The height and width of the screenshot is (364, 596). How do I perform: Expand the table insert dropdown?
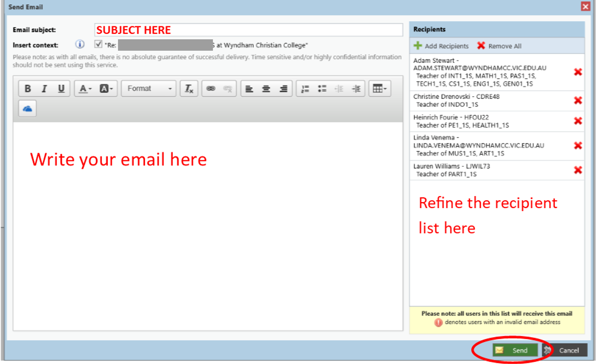pyautogui.click(x=380, y=89)
